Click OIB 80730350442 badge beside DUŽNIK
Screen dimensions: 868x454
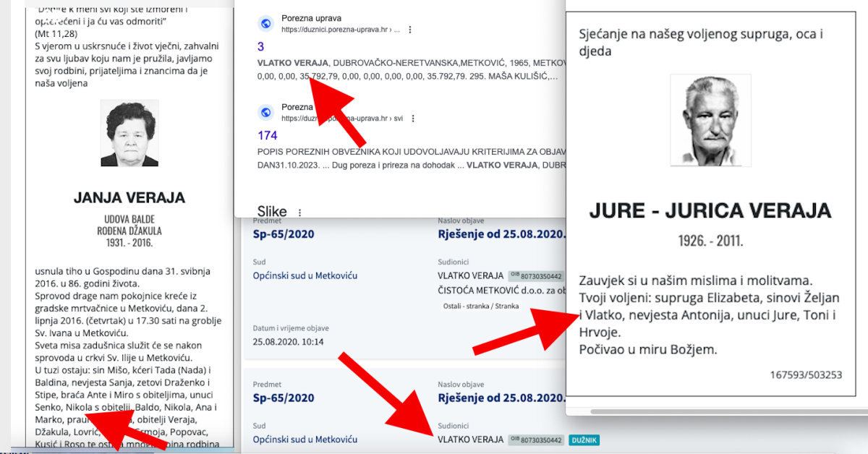[x=536, y=440]
